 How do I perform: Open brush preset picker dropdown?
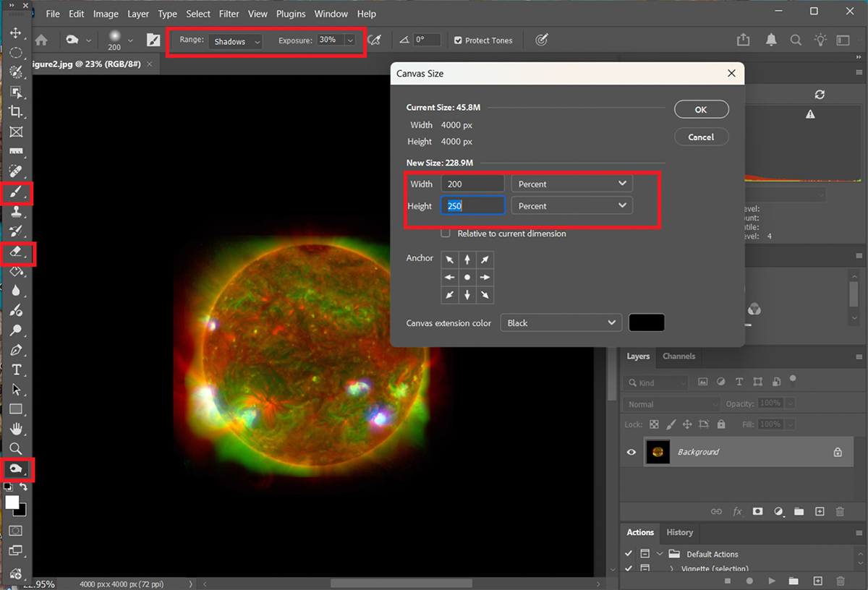click(130, 40)
